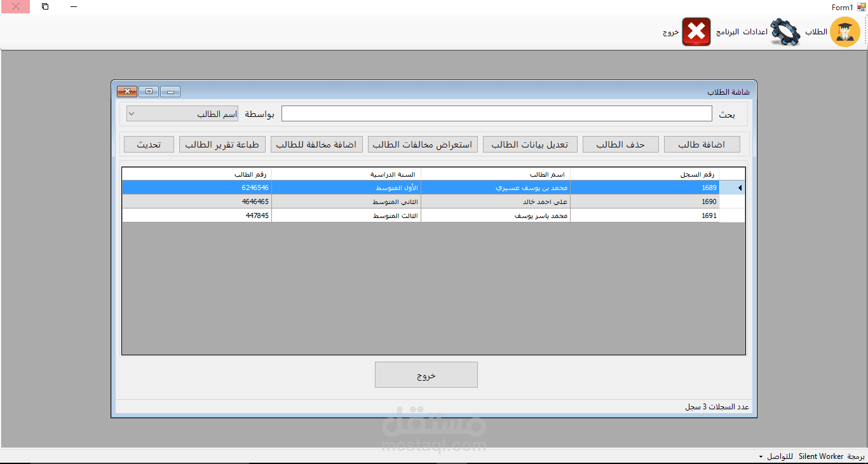The width and height of the screenshot is (868, 464).
Task: Click the row header of record 1690
Action: (x=733, y=201)
